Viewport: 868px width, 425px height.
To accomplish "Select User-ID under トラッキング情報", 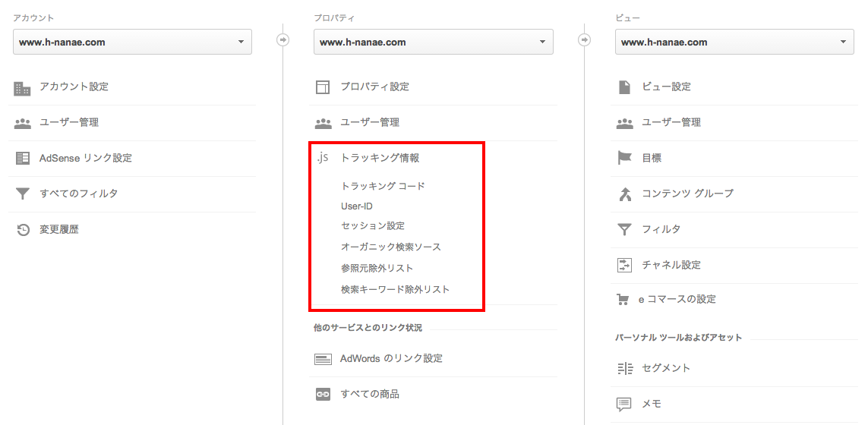I will (x=357, y=206).
